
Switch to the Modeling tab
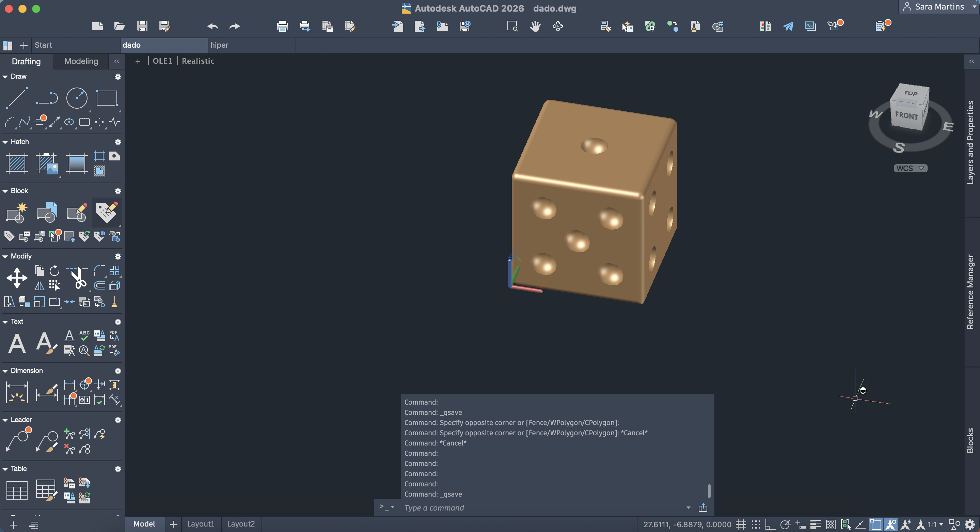[x=81, y=61]
